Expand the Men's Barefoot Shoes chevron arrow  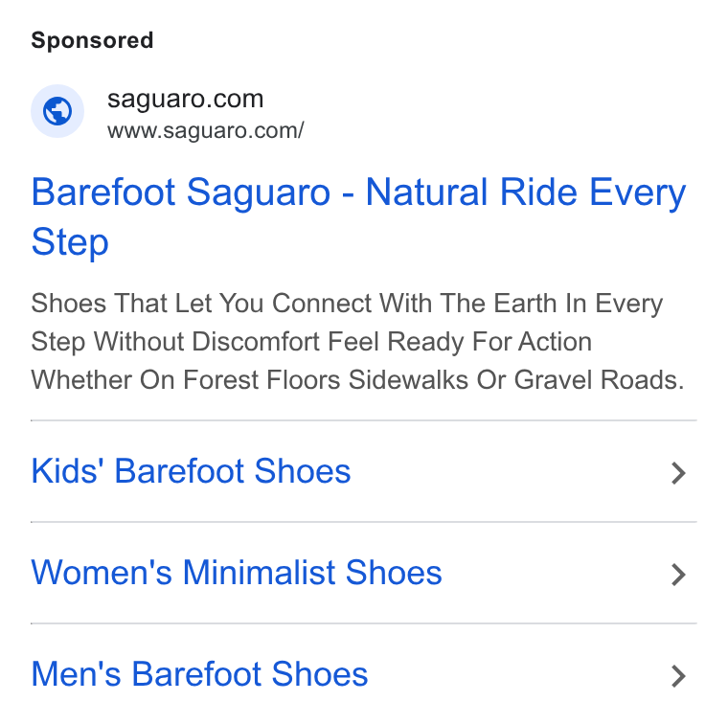[678, 676]
